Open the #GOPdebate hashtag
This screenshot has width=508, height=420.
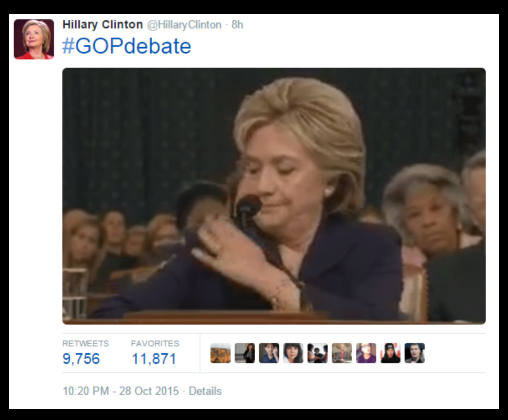tap(127, 46)
